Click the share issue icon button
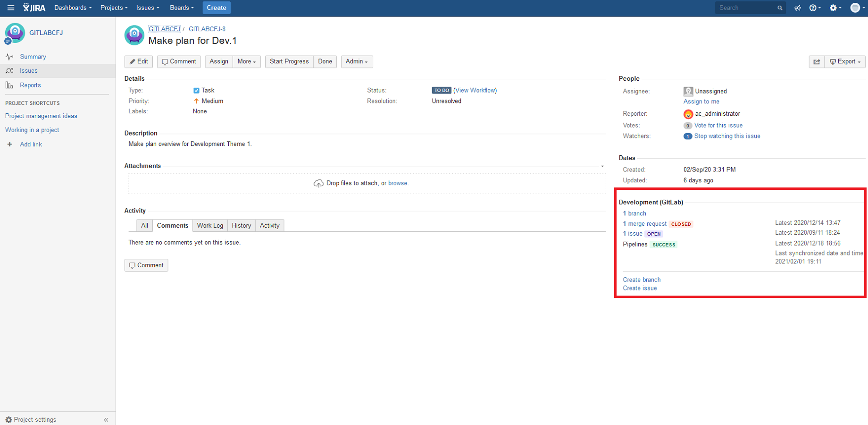This screenshot has width=868, height=425. tap(817, 62)
